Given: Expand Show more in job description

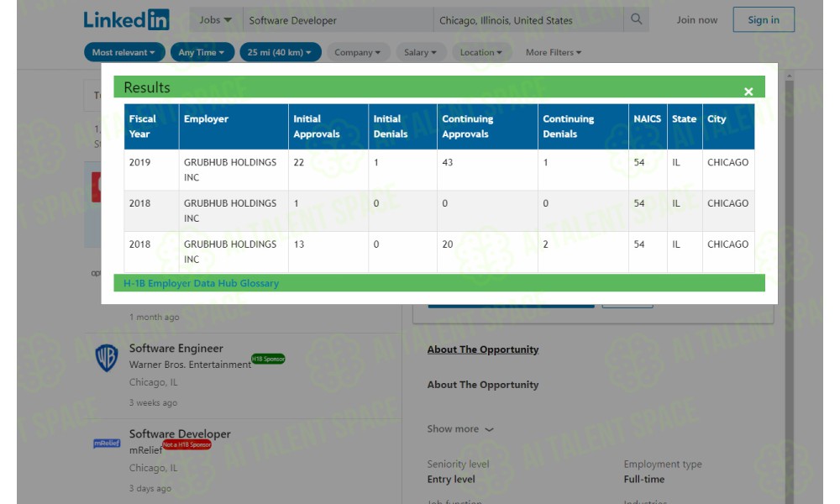Looking at the screenshot, I should tap(460, 429).
